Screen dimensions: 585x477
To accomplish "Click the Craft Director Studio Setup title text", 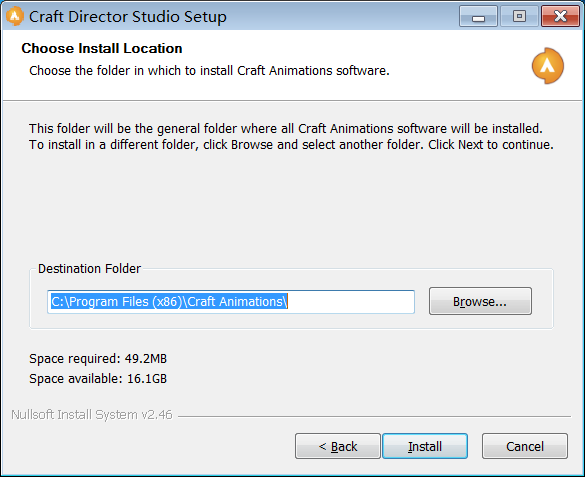I will [128, 17].
